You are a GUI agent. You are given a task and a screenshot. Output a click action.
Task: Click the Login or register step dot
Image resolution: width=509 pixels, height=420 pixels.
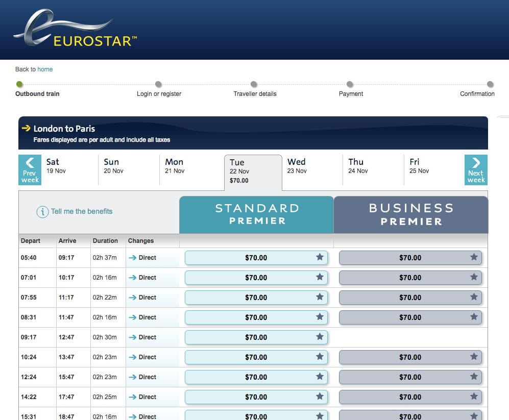coord(158,84)
